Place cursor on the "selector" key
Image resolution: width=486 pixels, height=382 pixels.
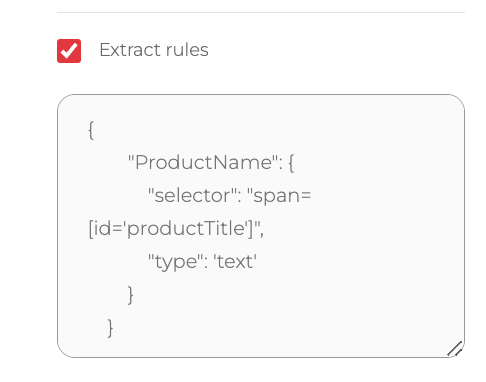tap(192, 195)
